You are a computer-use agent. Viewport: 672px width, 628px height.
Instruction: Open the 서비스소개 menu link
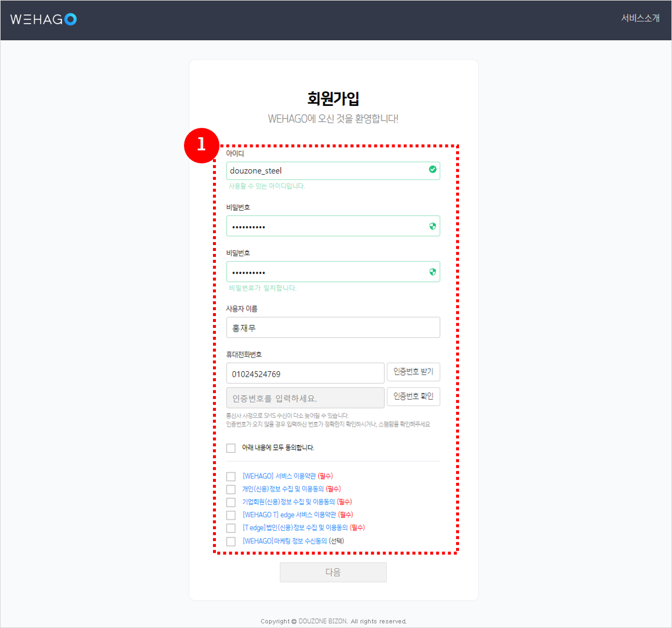pos(640,18)
